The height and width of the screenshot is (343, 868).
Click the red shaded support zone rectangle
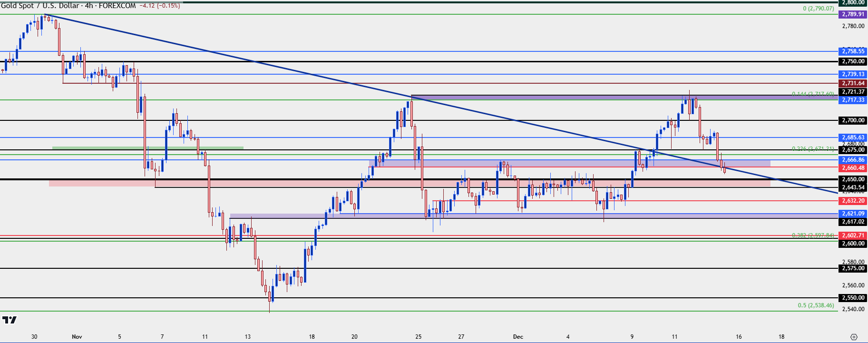coord(410,183)
